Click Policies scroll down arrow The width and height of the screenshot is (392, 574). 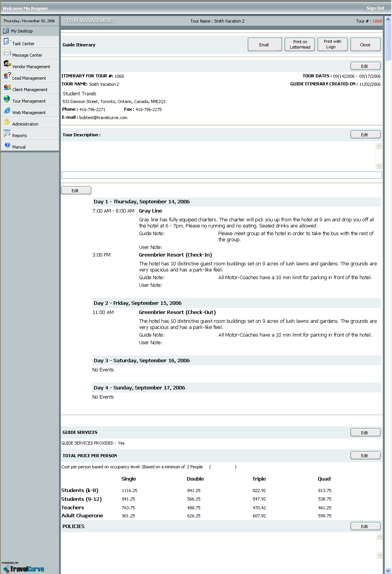(x=379, y=555)
